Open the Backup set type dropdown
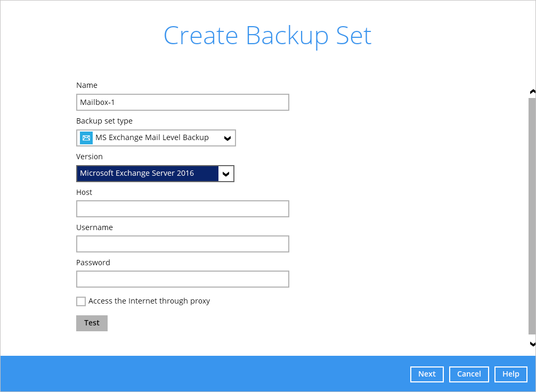This screenshot has height=392, width=536. pyautogui.click(x=156, y=138)
